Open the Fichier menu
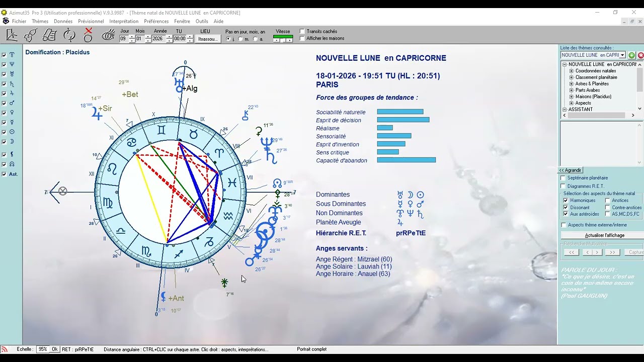 click(x=19, y=21)
